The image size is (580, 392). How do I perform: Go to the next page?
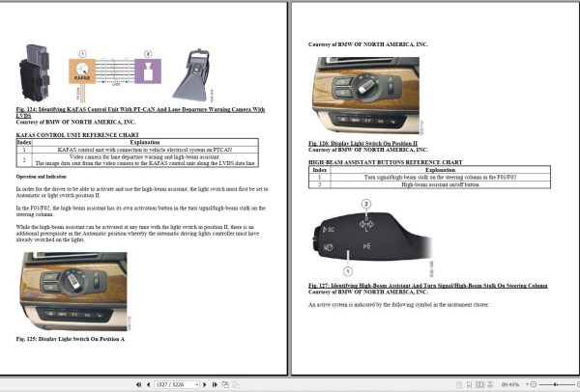(205, 384)
